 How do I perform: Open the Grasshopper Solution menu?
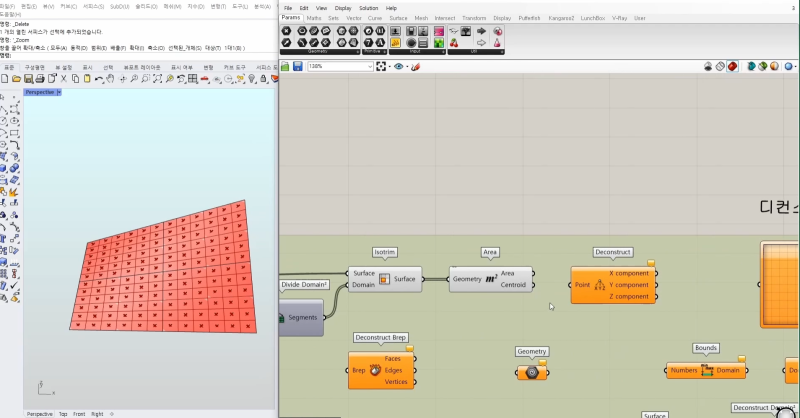pos(368,8)
